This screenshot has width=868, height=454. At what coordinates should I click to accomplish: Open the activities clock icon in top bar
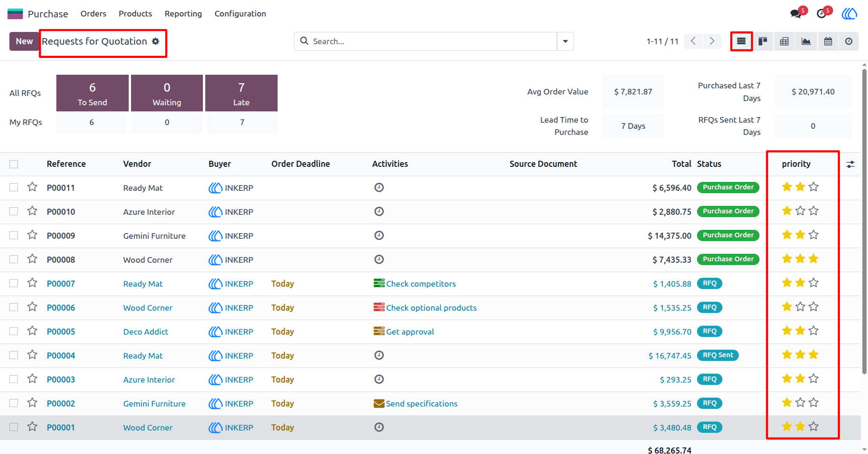(821, 14)
